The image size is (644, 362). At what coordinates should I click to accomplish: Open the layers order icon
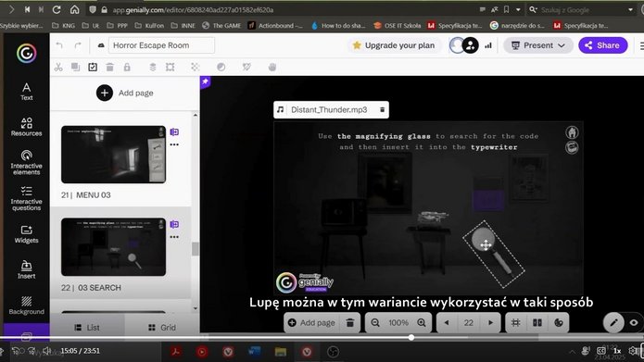pos(152,67)
